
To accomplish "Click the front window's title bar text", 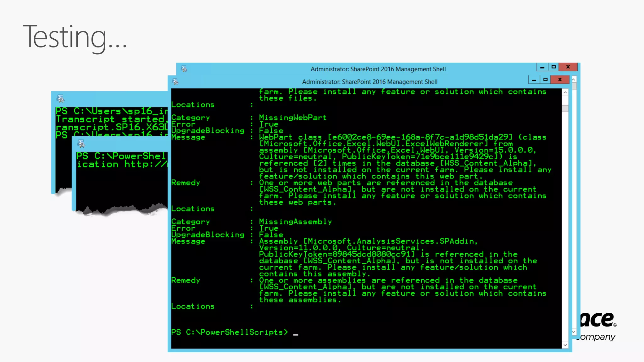I will click(x=369, y=82).
